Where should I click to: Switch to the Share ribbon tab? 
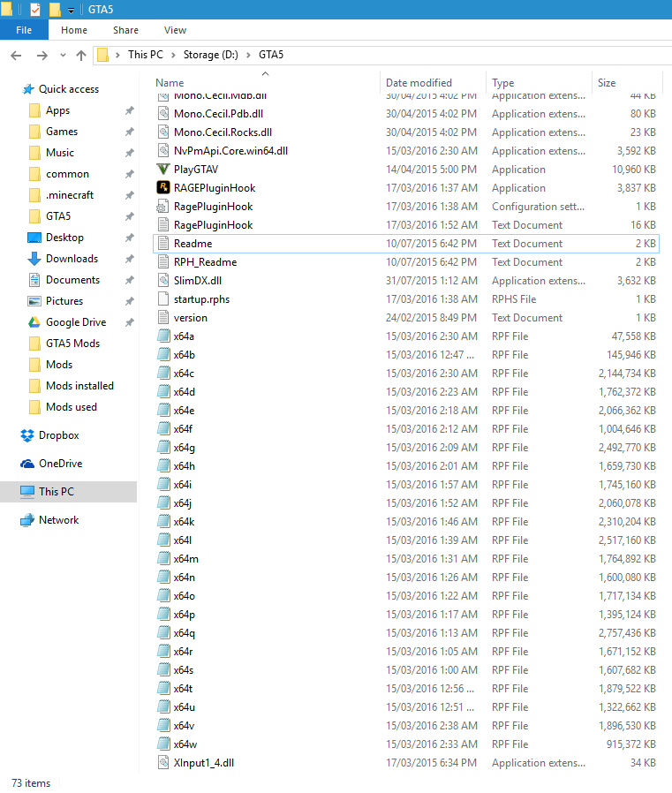[125, 30]
